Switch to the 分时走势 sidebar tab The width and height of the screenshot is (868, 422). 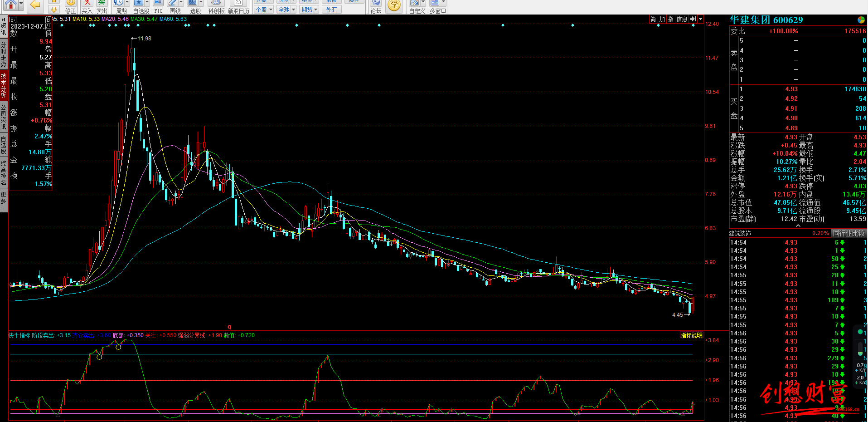tap(4, 54)
